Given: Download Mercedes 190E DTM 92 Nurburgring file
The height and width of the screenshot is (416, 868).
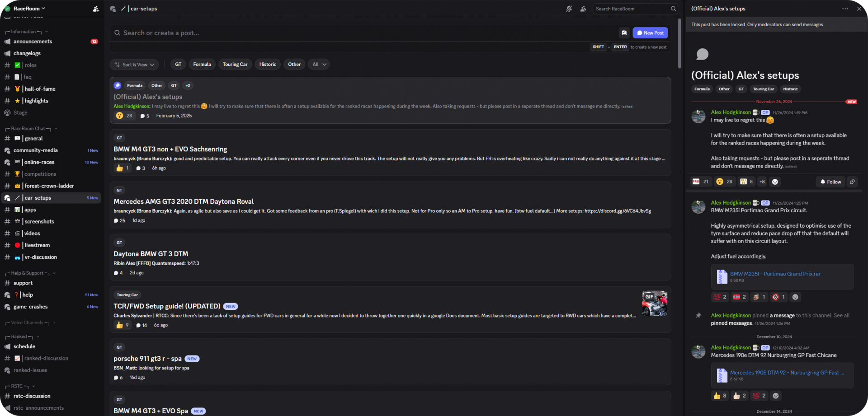Looking at the screenshot, I should point(787,373).
